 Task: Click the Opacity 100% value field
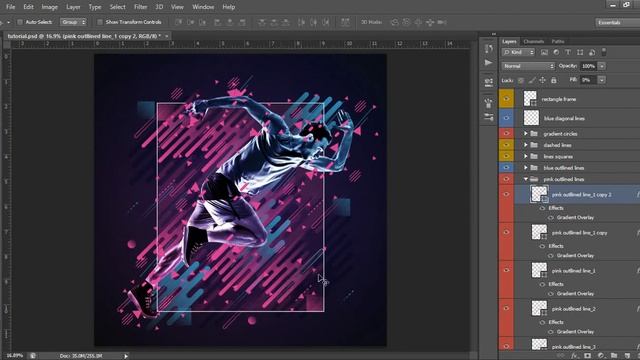(588, 66)
